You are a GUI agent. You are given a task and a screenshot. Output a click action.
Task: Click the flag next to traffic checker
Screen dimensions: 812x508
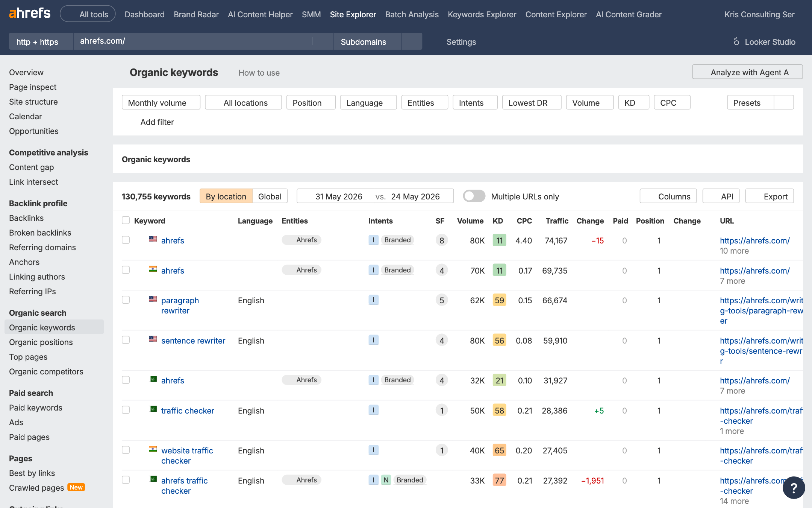(x=153, y=409)
